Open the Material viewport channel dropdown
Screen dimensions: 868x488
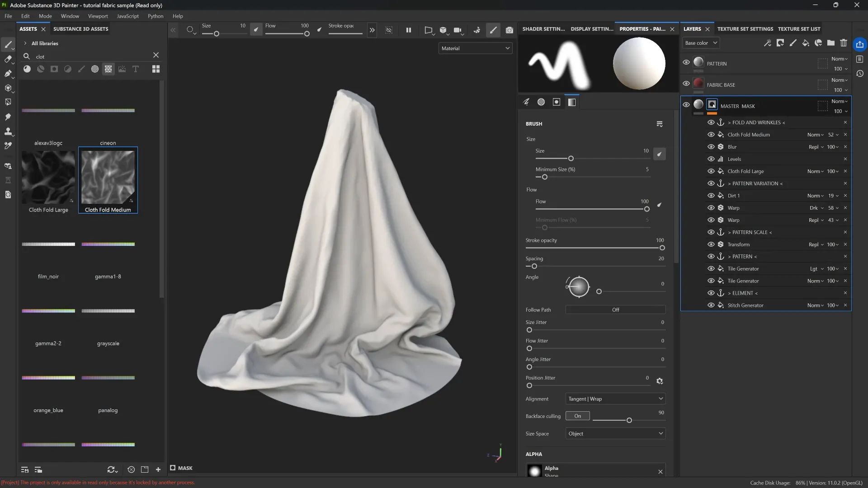click(475, 48)
